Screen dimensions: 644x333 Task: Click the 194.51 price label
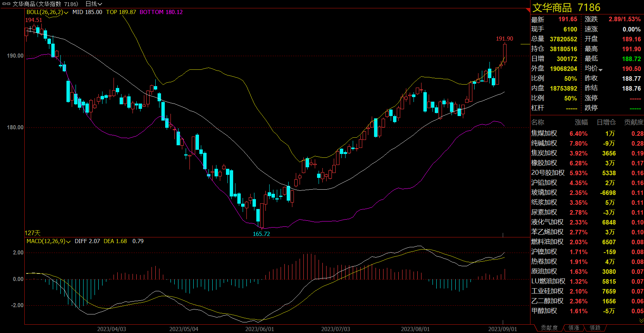pyautogui.click(x=34, y=20)
